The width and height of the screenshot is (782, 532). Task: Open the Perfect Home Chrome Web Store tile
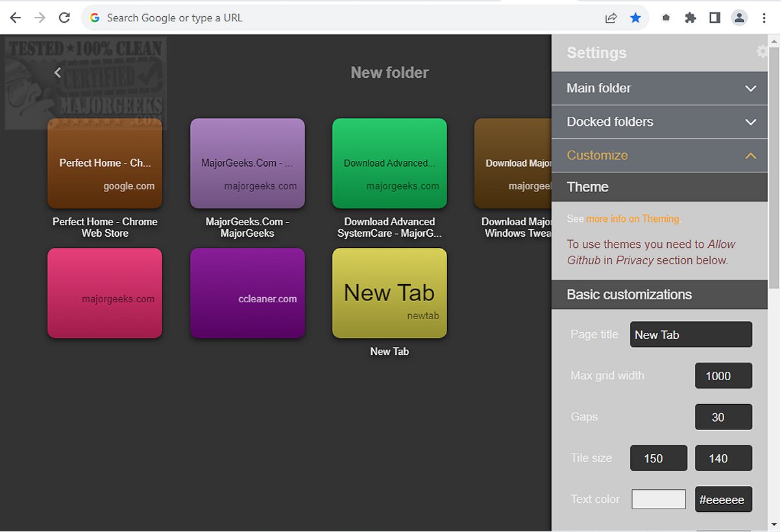[x=104, y=163]
